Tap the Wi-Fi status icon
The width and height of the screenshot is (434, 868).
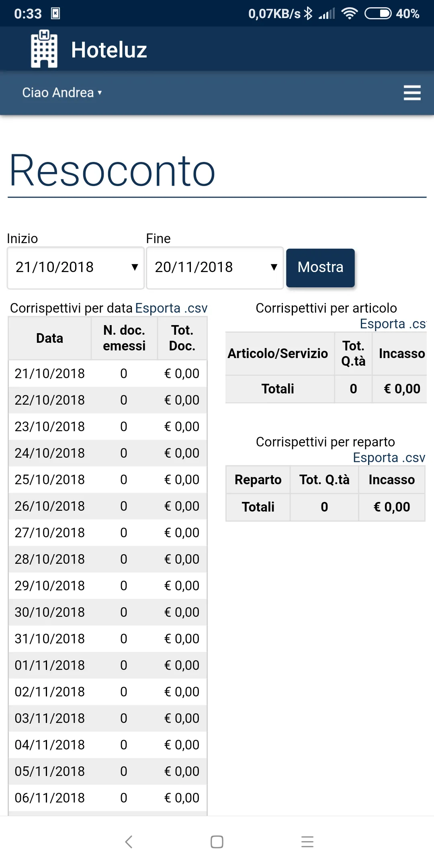pos(349,14)
